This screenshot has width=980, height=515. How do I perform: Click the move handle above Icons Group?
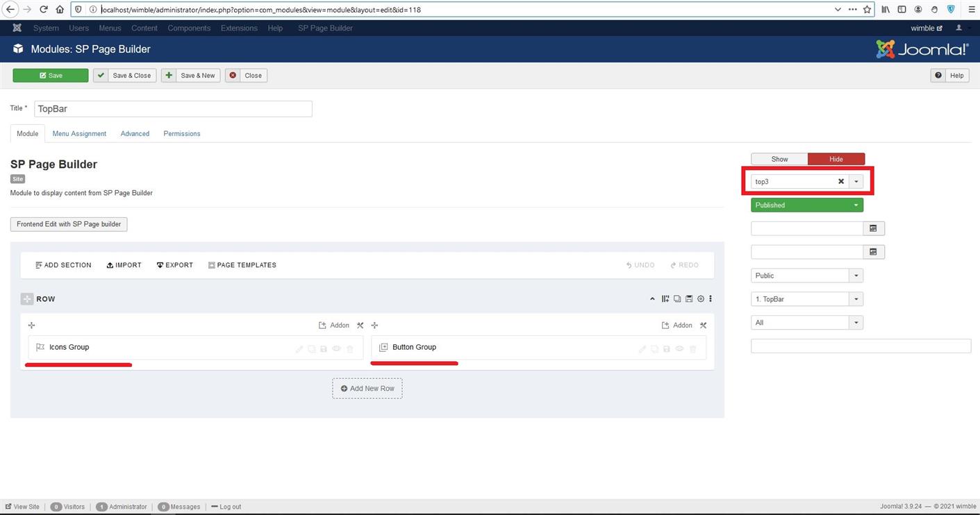(x=31, y=326)
